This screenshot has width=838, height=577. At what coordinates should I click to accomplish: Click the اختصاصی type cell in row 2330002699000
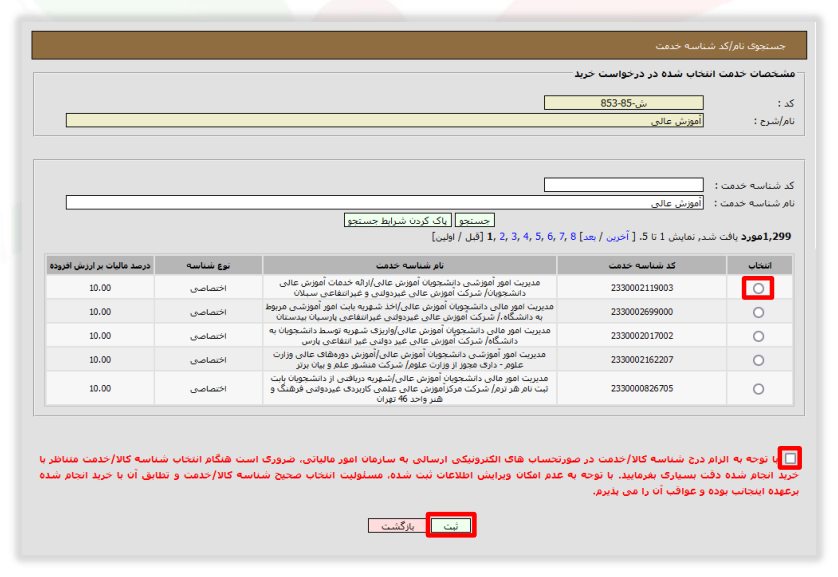[208, 312]
